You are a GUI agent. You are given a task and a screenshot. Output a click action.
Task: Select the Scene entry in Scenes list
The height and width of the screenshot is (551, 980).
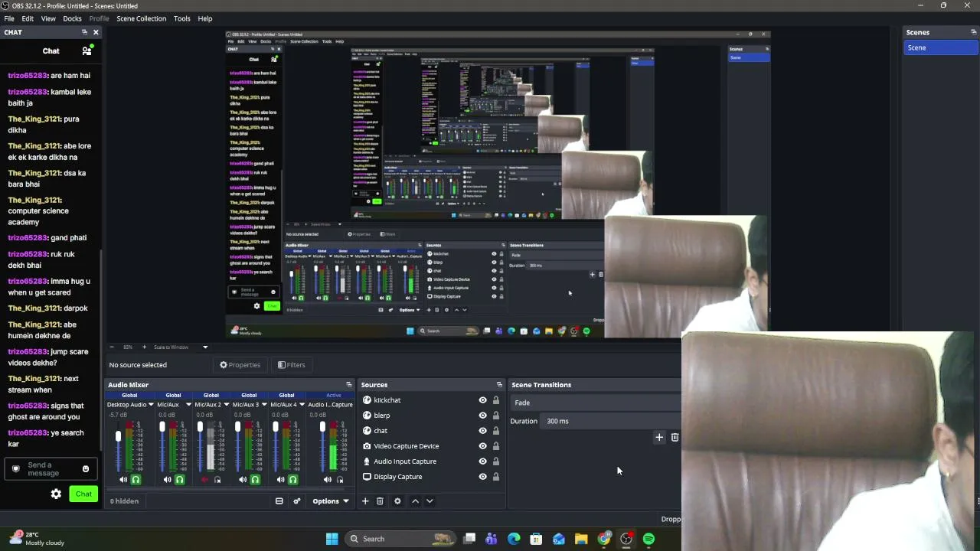coord(941,47)
